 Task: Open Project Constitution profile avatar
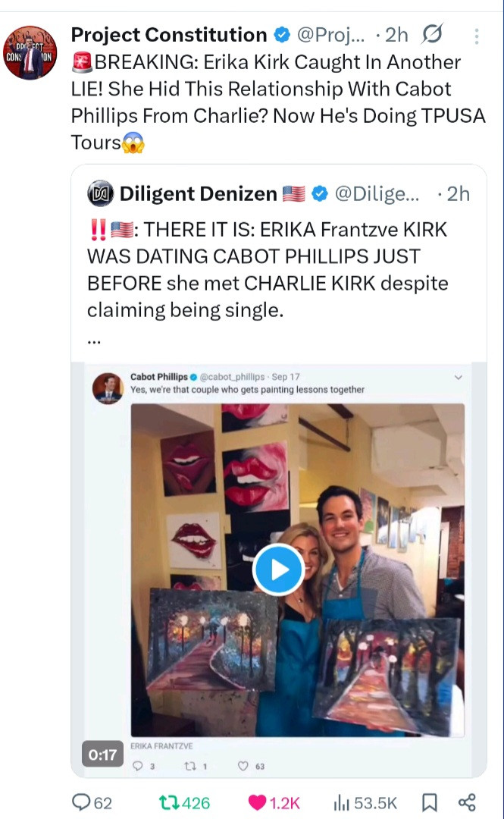pos(30,53)
